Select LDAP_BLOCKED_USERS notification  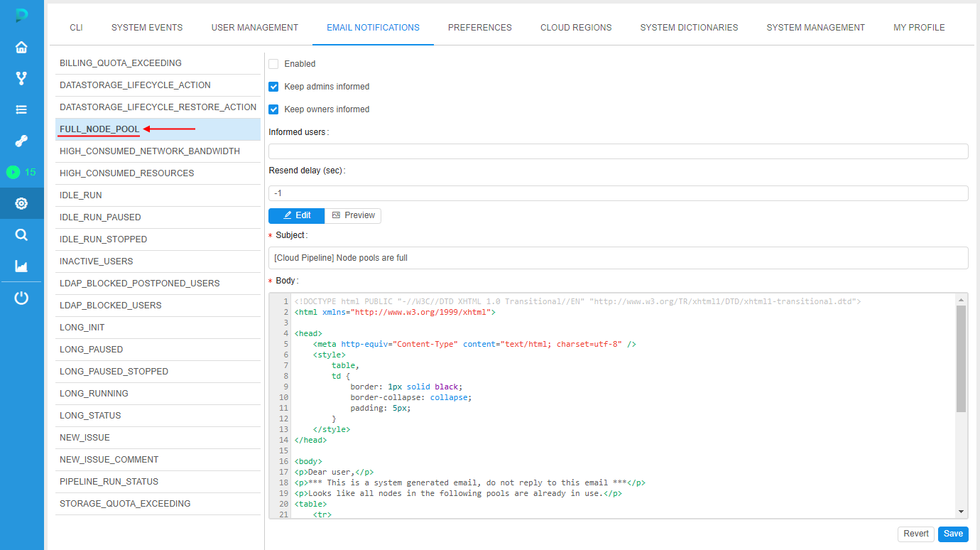click(158, 306)
